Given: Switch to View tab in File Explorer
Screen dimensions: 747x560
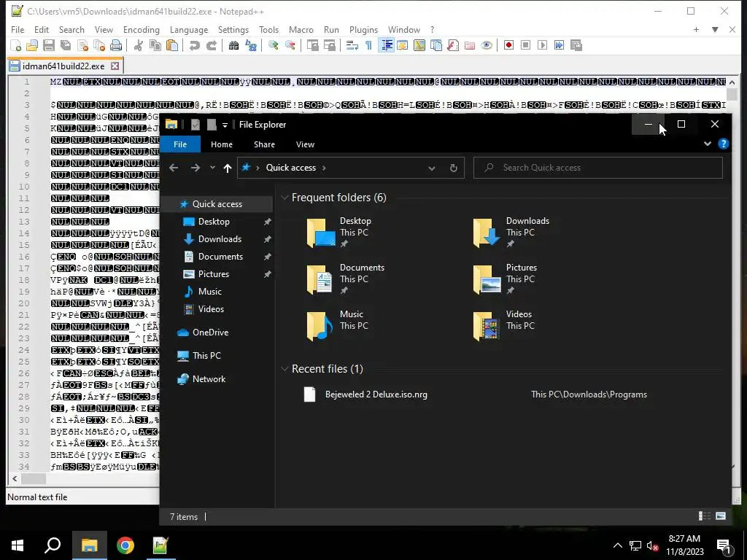Looking at the screenshot, I should click(305, 144).
